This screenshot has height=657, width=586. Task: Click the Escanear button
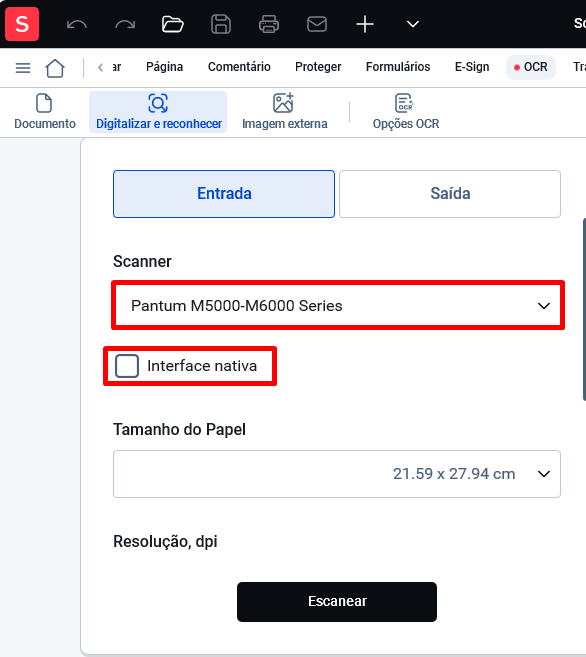click(337, 602)
